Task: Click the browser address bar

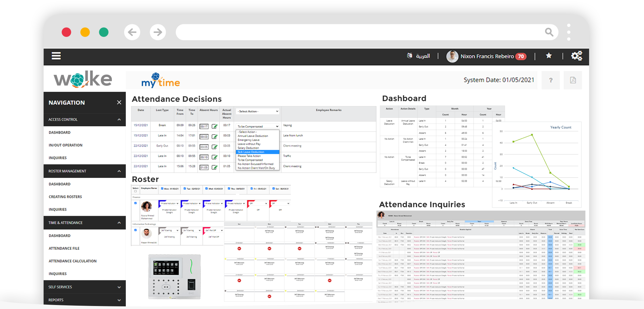Action: [359, 32]
